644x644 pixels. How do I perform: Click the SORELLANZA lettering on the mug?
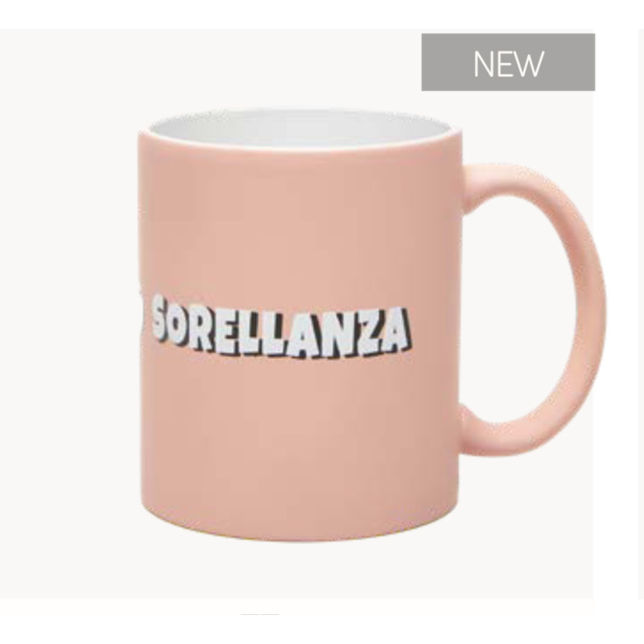(x=282, y=327)
